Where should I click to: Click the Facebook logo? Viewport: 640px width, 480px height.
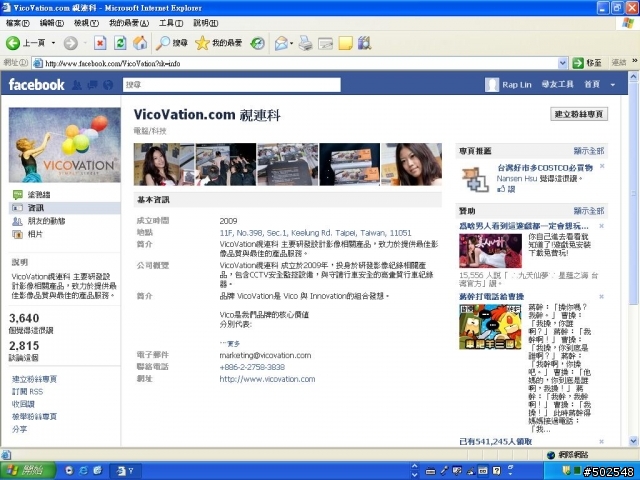36,84
